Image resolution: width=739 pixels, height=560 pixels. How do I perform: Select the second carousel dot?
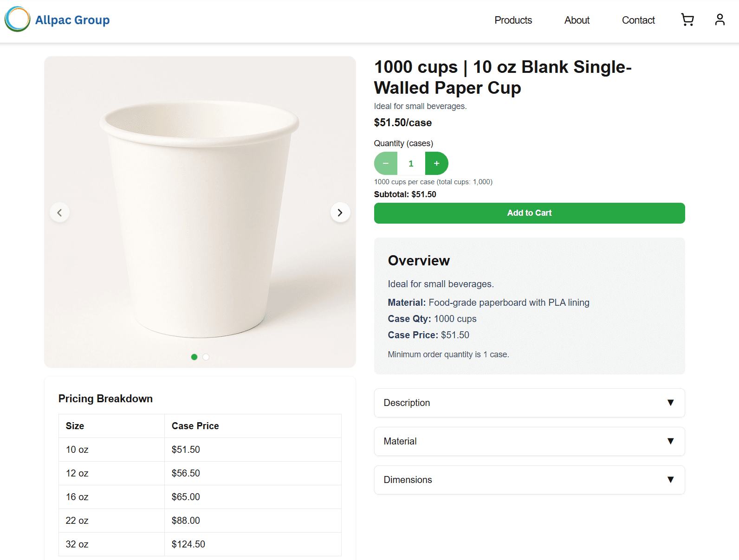[206, 357]
